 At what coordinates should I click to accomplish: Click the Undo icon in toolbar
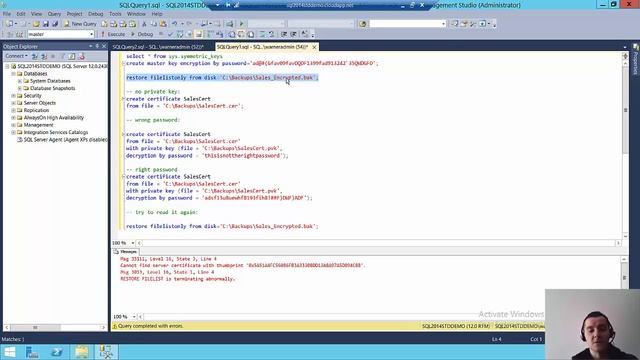point(175,24)
